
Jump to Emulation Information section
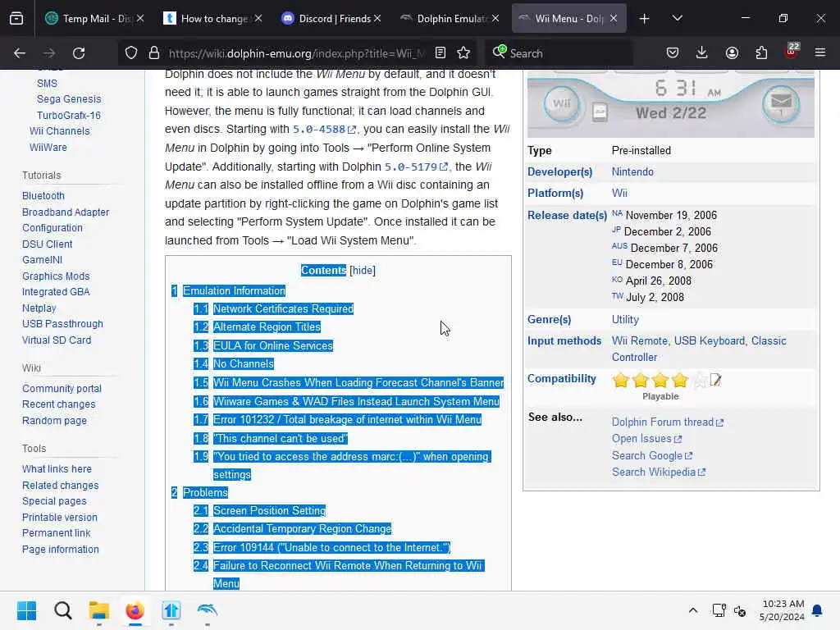click(x=234, y=291)
